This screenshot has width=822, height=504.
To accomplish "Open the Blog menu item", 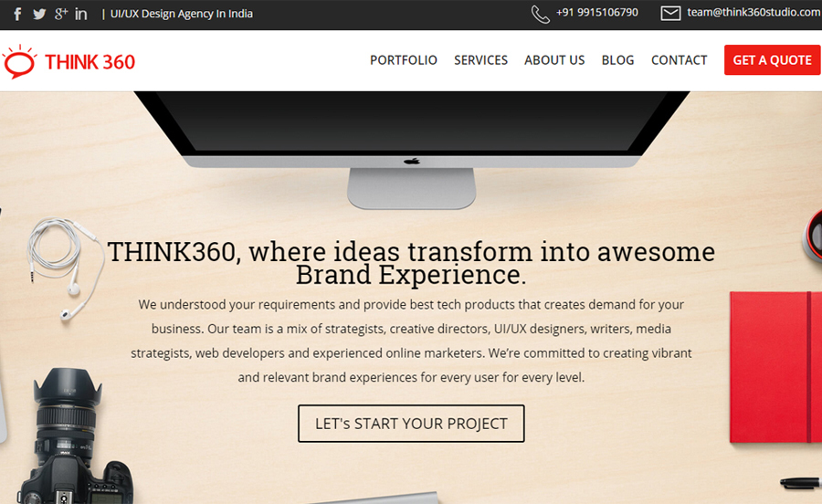I will click(617, 60).
